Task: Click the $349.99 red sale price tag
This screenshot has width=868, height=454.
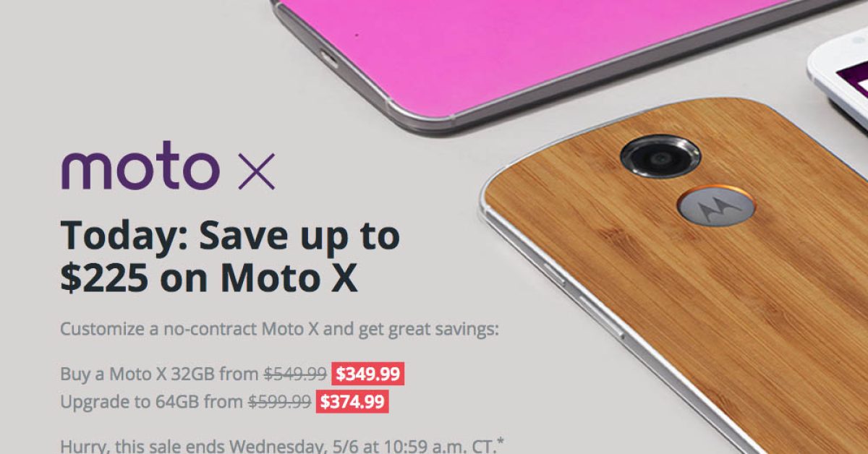Action: point(367,374)
